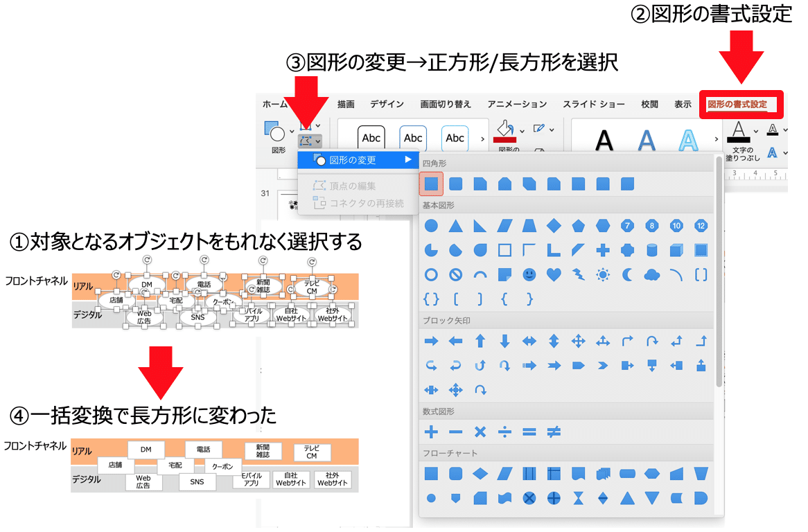Select the crescent moon shape
Image resolution: width=808 pixels, height=532 pixels.
(x=626, y=275)
